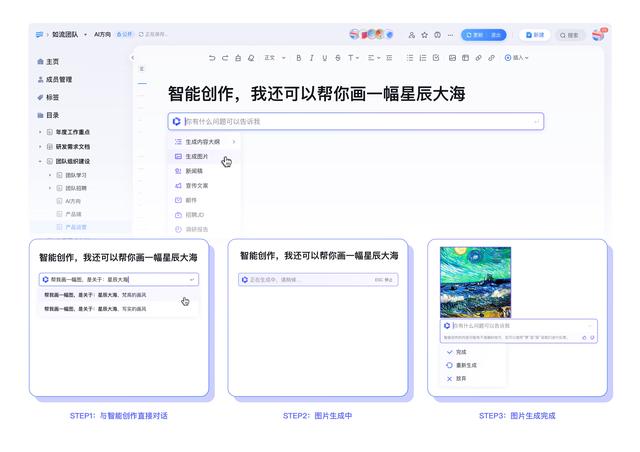Insert an image from the toolbar

pos(452,58)
